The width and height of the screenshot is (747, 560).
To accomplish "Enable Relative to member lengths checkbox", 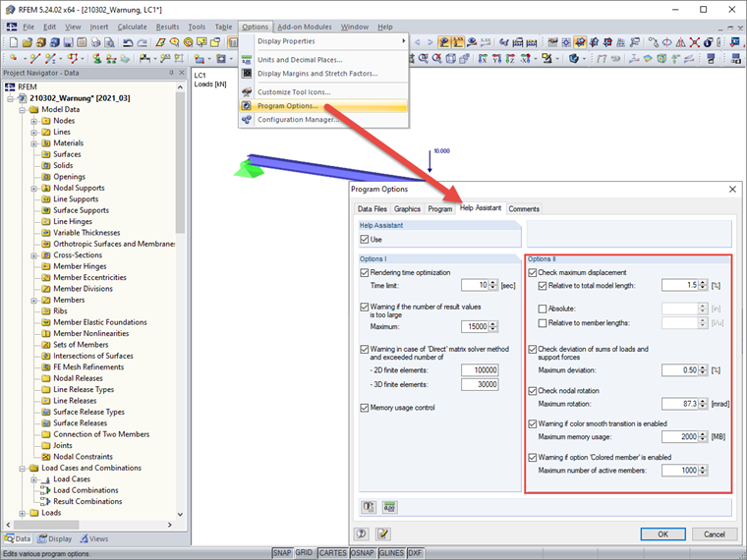I will click(543, 323).
